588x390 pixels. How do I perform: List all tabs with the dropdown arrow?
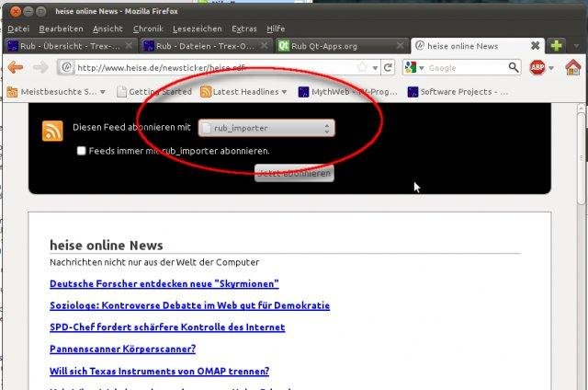tap(576, 46)
